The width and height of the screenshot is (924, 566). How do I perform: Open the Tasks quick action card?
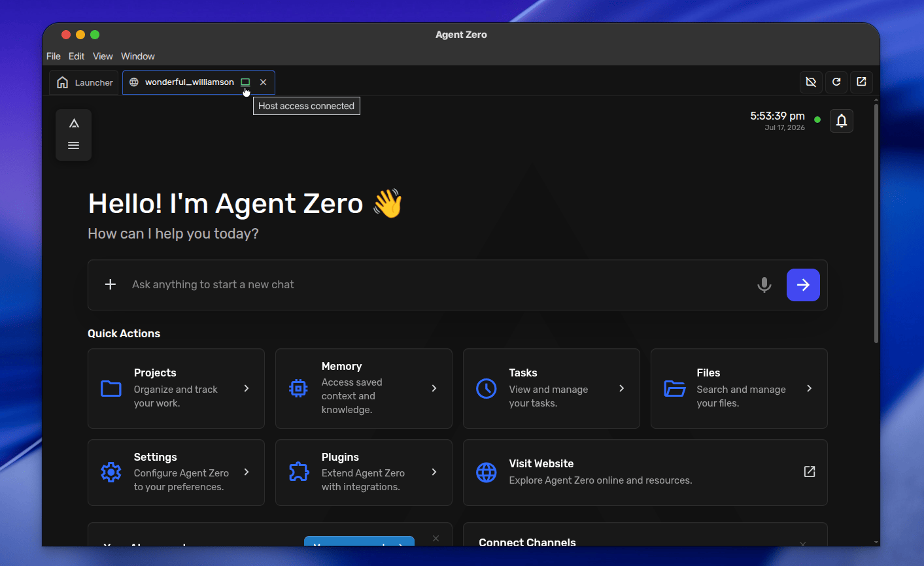551,388
